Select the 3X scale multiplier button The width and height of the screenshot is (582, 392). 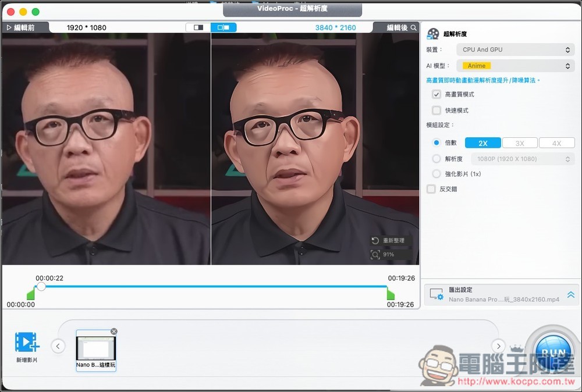520,142
